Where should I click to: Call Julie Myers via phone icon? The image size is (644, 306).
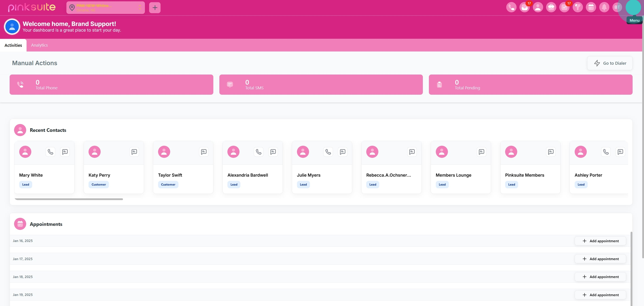click(x=328, y=152)
